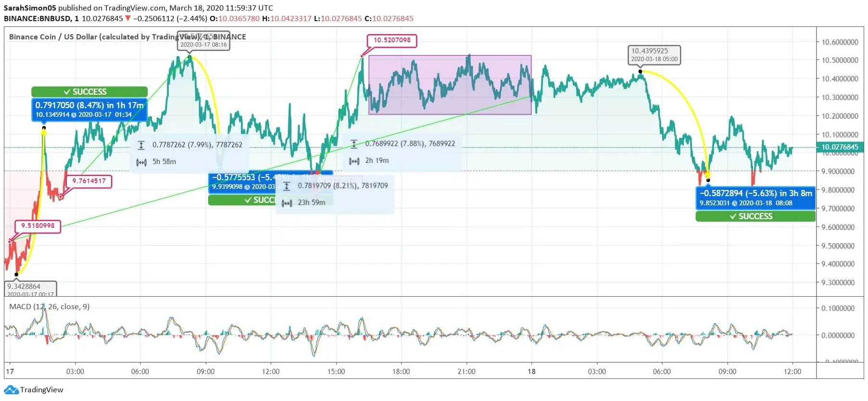The width and height of the screenshot is (868, 401).
Task: Click the vertical range icon beside 7.88%
Action: [354, 144]
